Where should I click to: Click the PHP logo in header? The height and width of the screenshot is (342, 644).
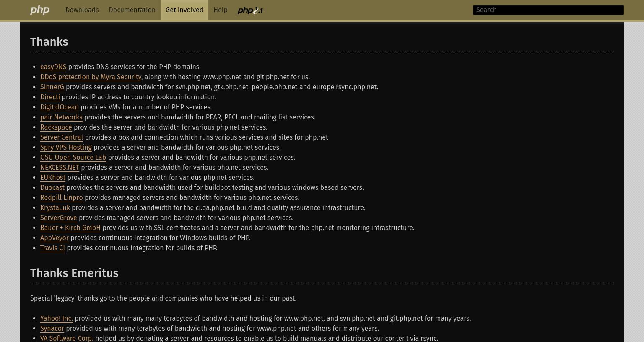tap(40, 10)
